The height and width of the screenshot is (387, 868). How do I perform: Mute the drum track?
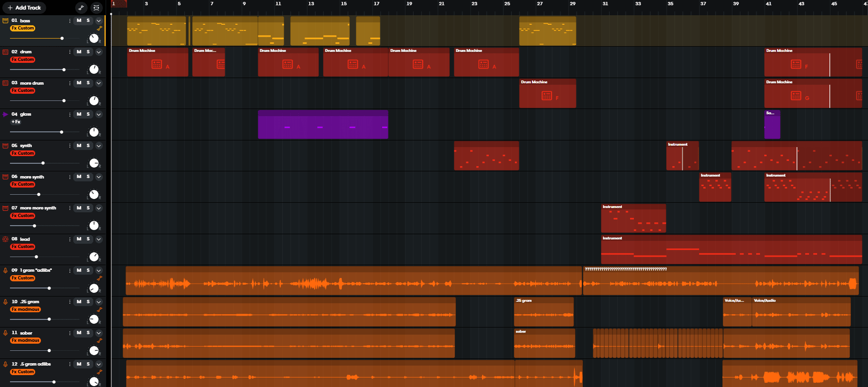click(79, 52)
